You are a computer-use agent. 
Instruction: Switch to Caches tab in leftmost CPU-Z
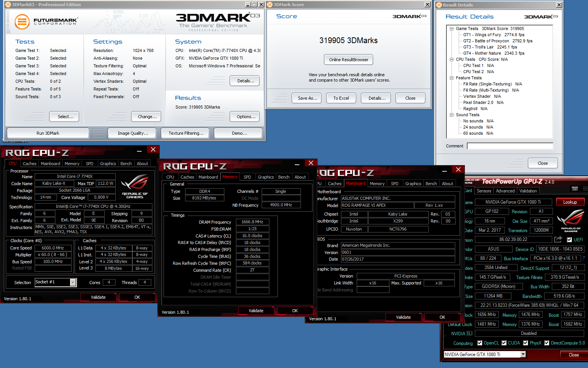[30, 164]
